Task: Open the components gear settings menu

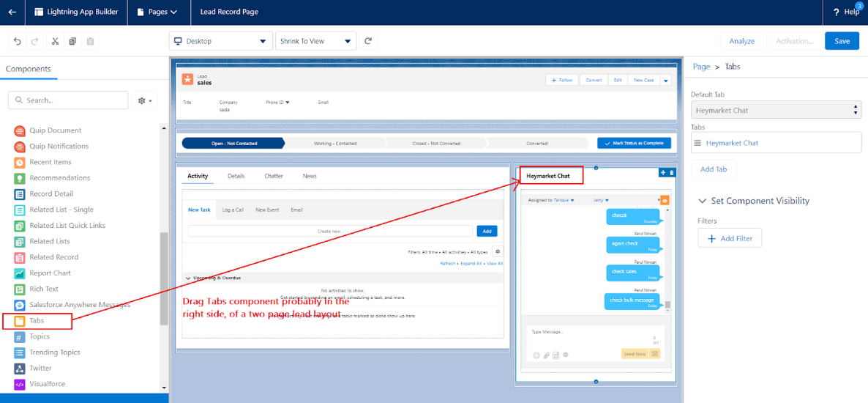Action: [146, 100]
